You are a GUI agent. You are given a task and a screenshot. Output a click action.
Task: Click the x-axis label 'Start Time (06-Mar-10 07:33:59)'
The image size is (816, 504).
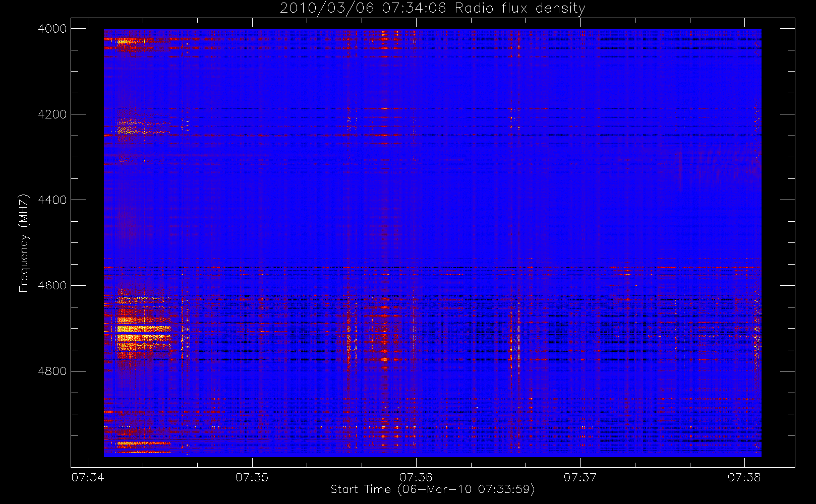432,489
